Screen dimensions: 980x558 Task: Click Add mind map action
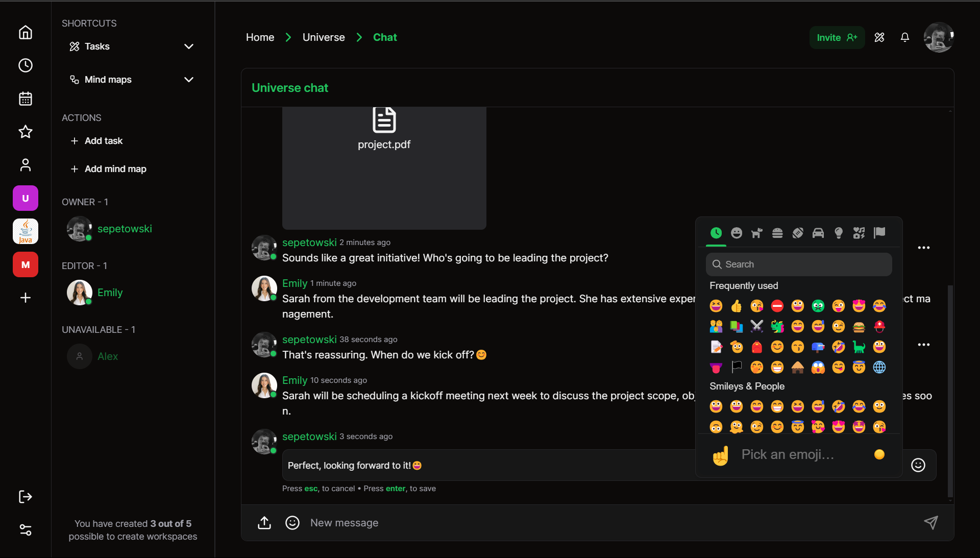click(x=115, y=169)
